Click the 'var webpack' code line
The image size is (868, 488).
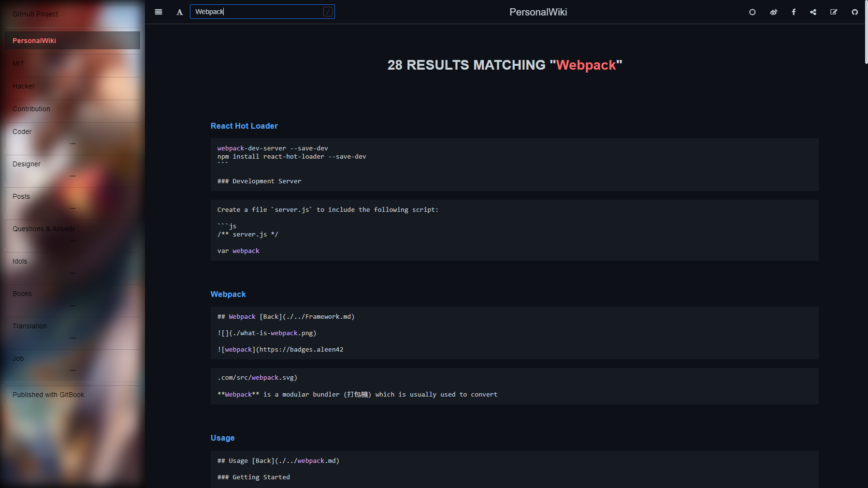coord(238,251)
